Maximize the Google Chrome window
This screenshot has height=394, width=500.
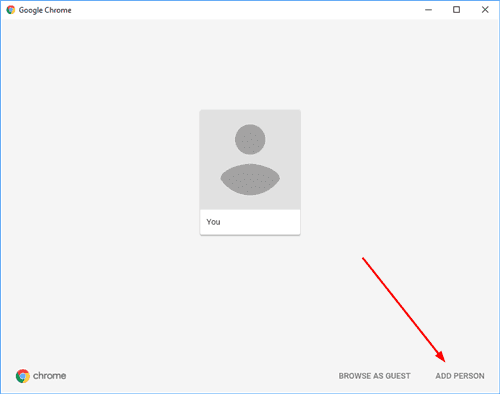pos(456,10)
